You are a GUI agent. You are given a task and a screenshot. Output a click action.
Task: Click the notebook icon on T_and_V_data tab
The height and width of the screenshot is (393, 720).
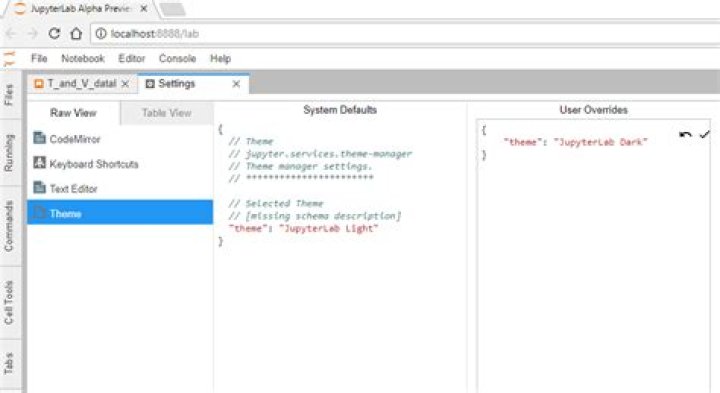coord(39,84)
